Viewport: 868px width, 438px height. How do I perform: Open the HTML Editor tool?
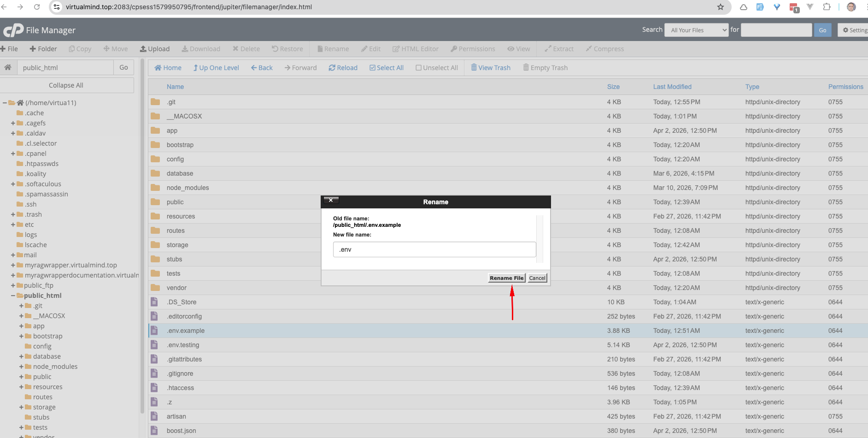[416, 49]
